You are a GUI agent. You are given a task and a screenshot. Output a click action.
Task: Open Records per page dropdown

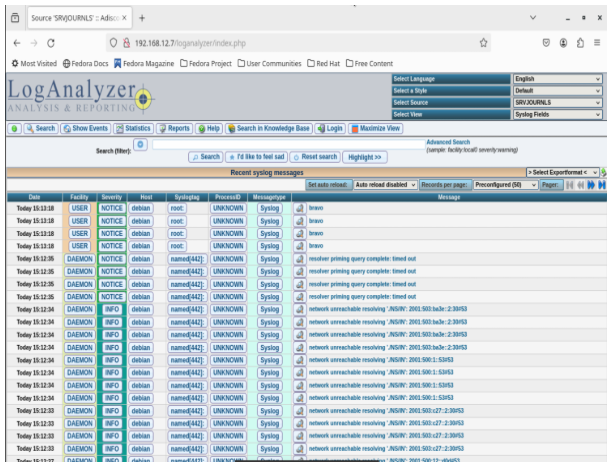505,185
